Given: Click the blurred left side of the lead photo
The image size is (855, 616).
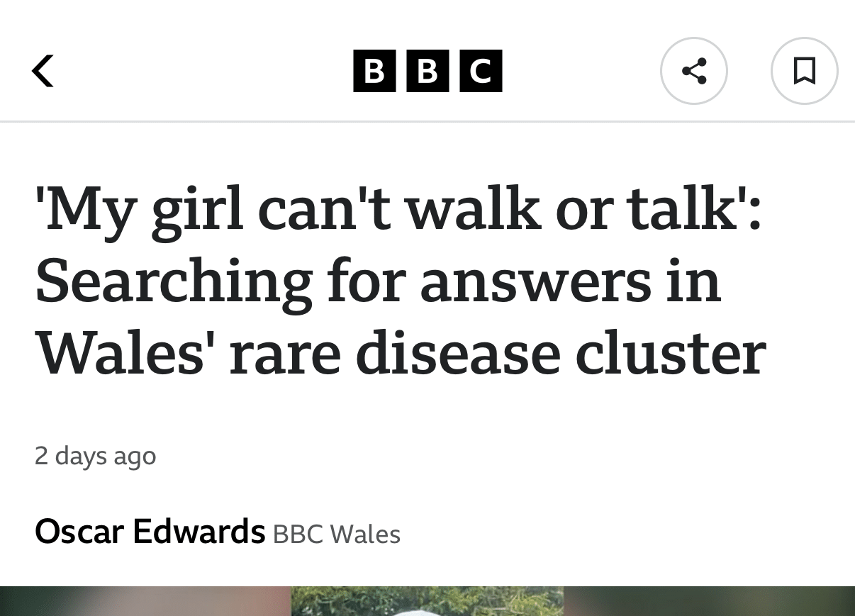Looking at the screenshot, I should pyautogui.click(x=142, y=602).
